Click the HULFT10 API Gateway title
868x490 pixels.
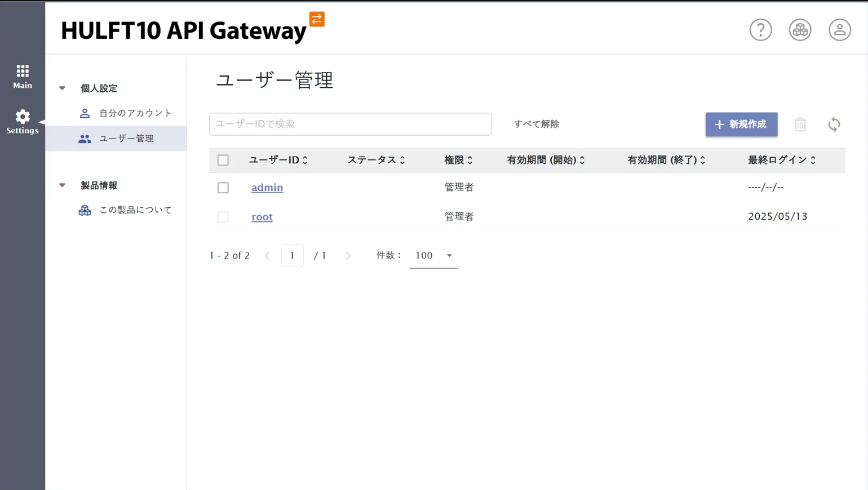(184, 30)
